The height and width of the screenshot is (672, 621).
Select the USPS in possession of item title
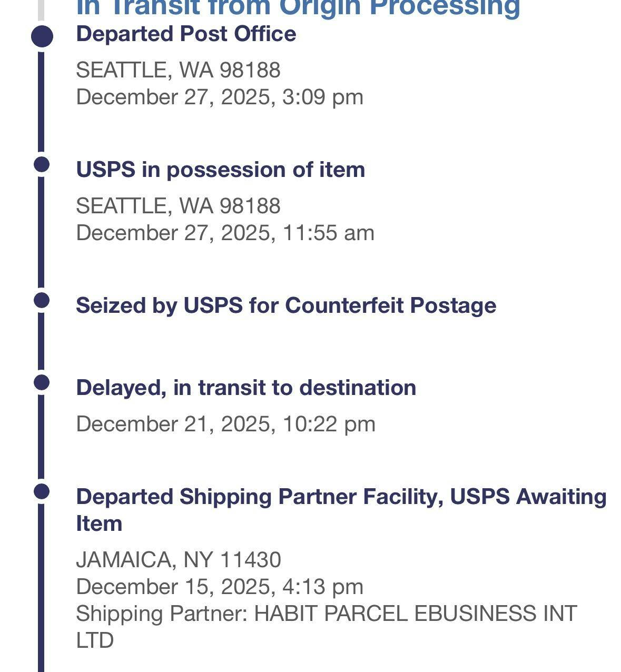220,170
